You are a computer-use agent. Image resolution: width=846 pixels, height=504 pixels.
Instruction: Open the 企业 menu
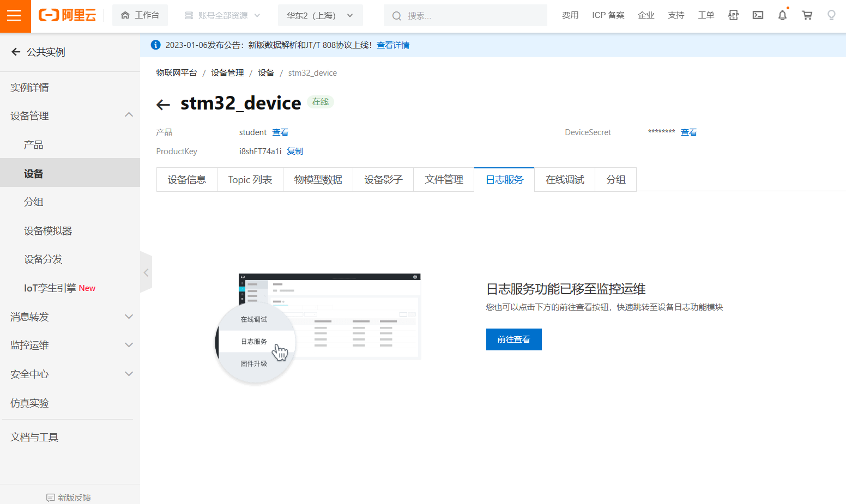click(646, 15)
